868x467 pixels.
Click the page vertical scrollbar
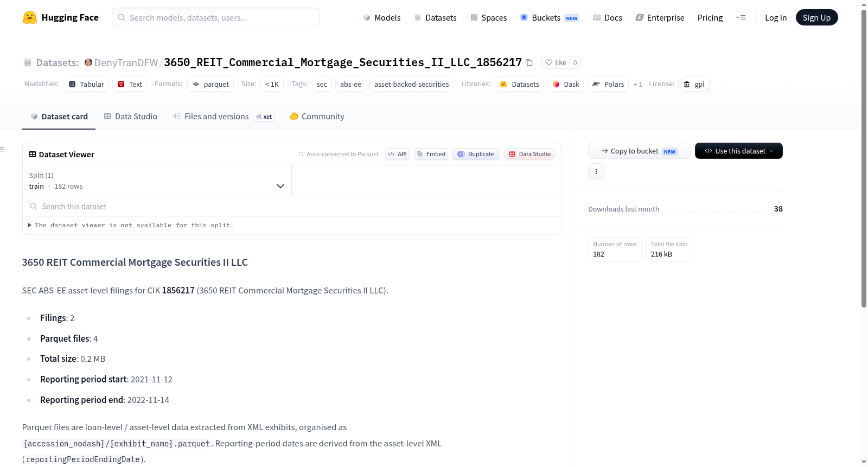click(864, 157)
